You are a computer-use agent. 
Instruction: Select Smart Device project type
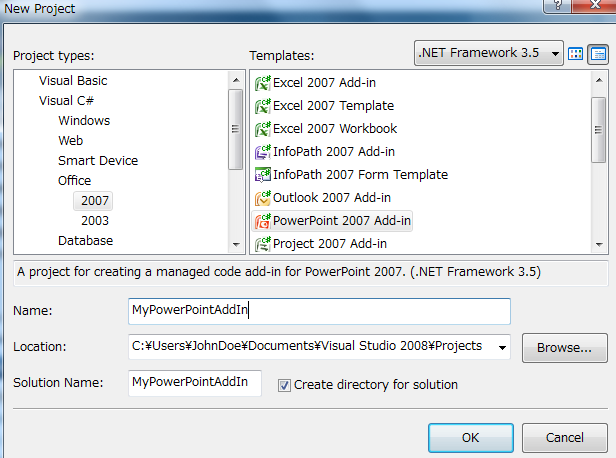coord(98,161)
